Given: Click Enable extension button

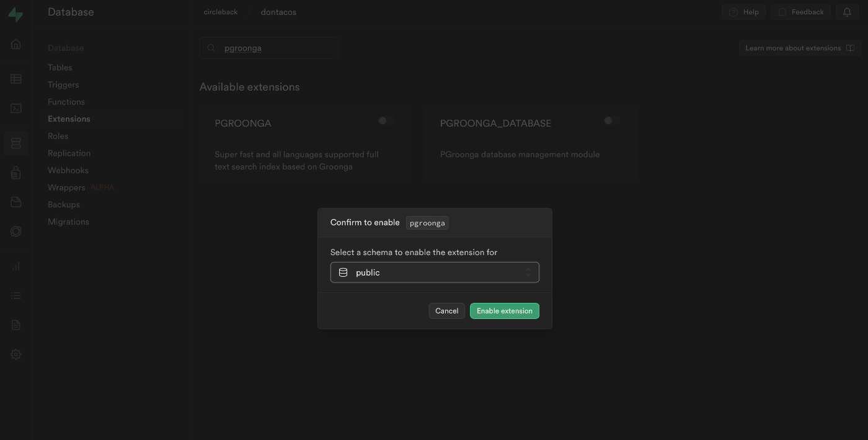Looking at the screenshot, I should coord(505,311).
